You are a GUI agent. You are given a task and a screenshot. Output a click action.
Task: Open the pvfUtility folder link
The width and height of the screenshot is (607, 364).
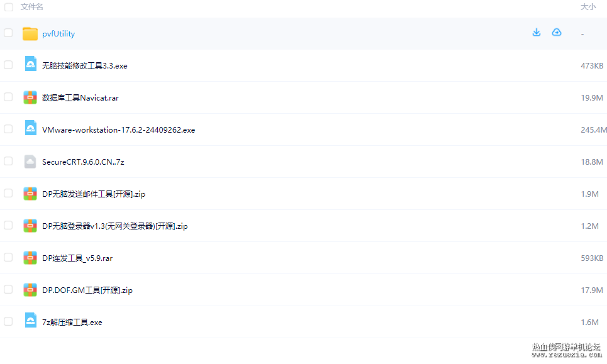pyautogui.click(x=58, y=34)
